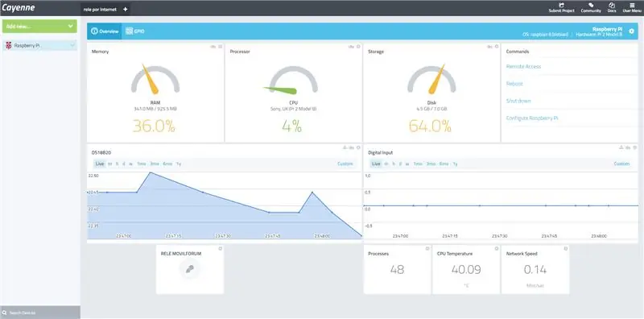Open the Submit Project icon in top bar
Screen dimensions: 644x319
[561, 6]
